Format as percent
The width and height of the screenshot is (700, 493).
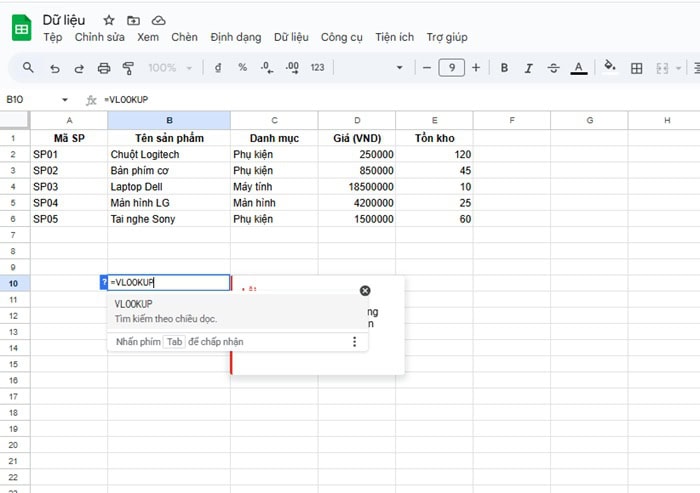click(242, 67)
